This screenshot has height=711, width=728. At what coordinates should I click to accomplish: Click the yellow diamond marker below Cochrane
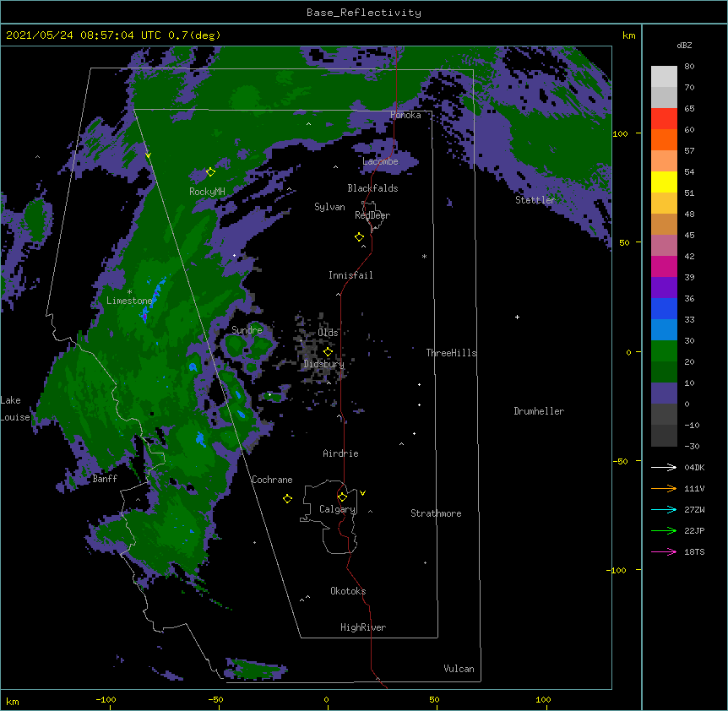tap(287, 499)
